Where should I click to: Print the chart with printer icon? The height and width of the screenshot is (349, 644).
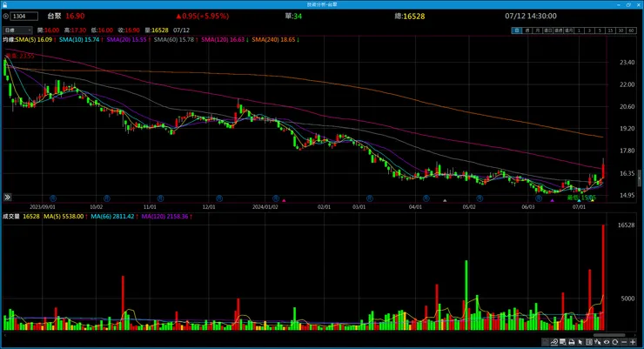click(x=571, y=342)
